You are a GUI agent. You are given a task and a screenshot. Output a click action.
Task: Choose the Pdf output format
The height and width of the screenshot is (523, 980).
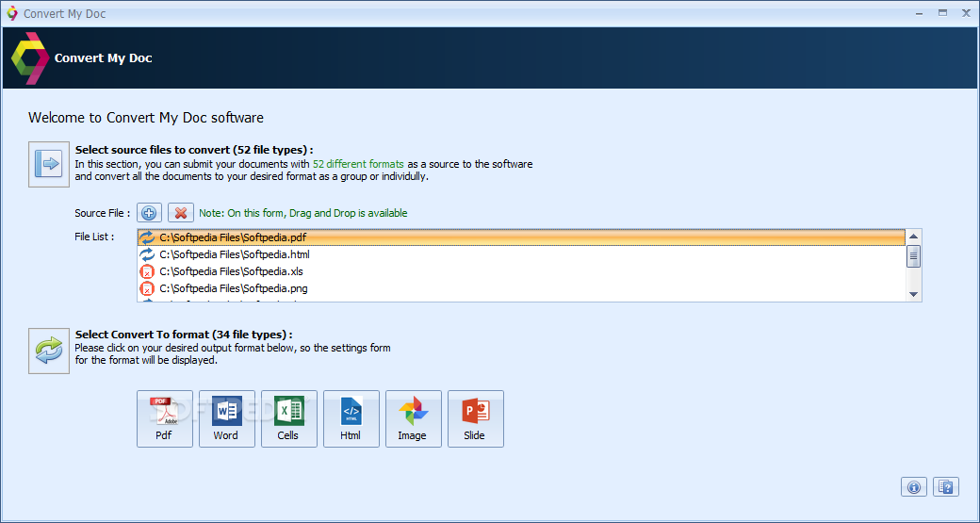click(164, 418)
